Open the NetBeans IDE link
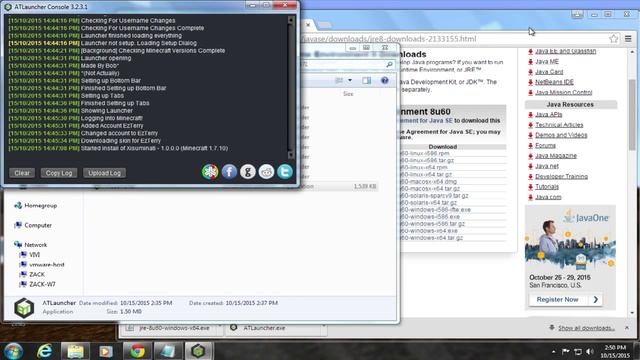 [x=554, y=82]
